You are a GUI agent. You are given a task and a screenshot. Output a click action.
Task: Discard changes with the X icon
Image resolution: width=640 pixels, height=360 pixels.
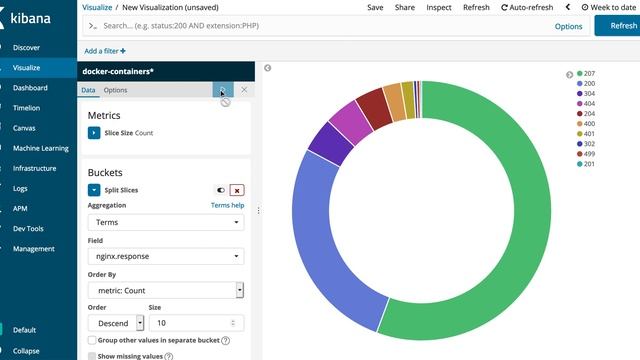(x=244, y=90)
